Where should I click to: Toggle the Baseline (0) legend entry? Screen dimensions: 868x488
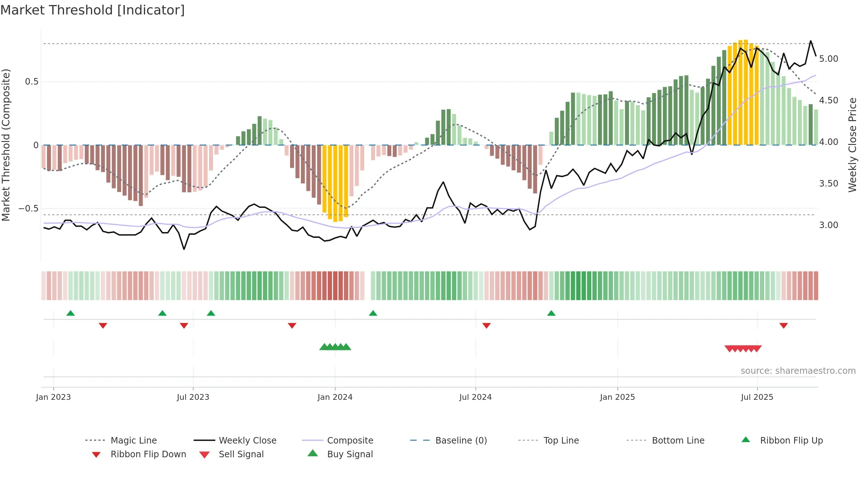(448, 440)
